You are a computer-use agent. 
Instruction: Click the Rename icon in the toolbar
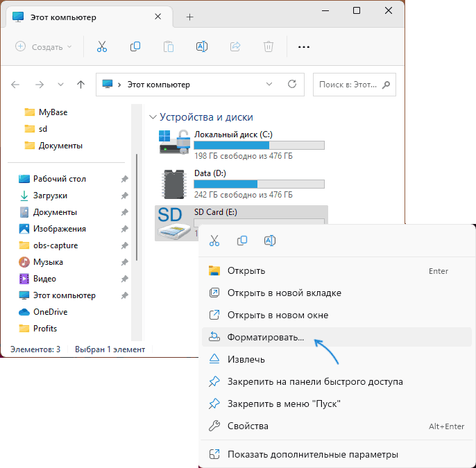(202, 46)
